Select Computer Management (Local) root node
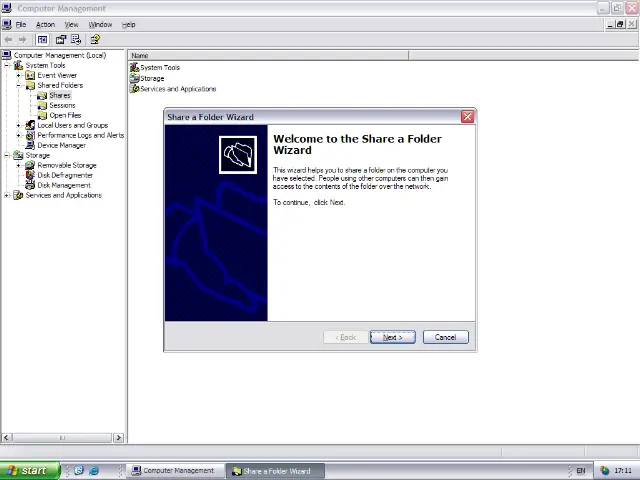The width and height of the screenshot is (640, 480). [x=60, y=55]
